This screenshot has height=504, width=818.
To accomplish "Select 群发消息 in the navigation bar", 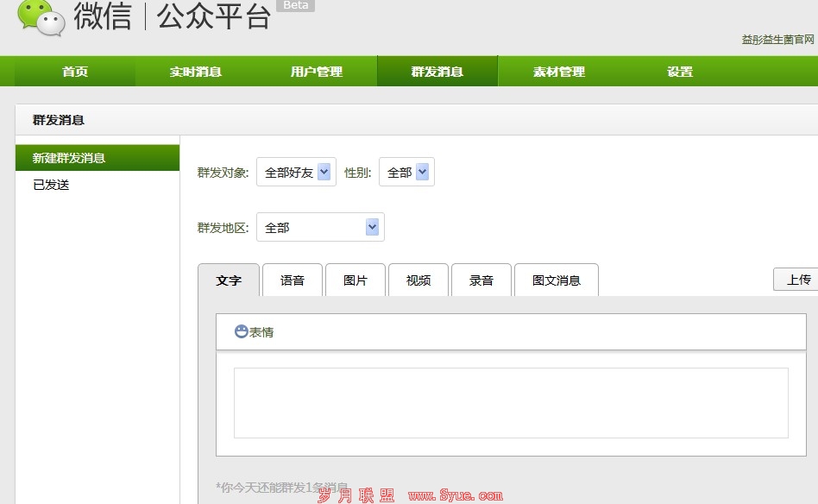I will click(437, 72).
